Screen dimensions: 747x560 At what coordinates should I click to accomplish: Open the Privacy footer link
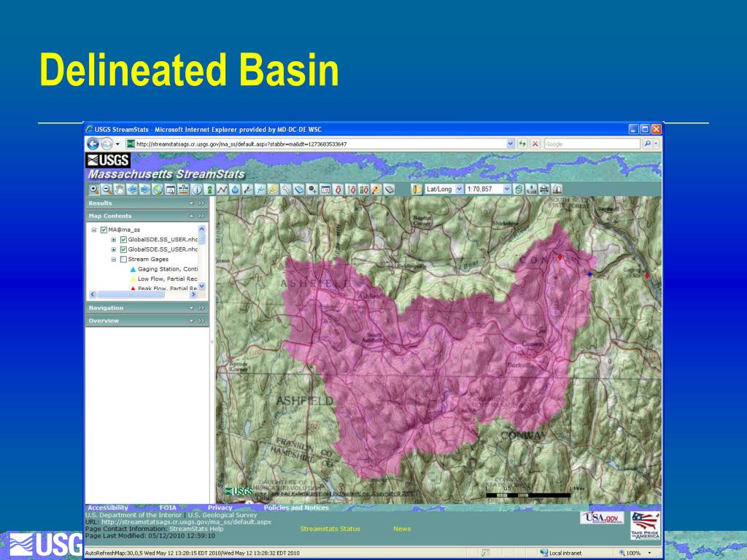pyautogui.click(x=220, y=507)
